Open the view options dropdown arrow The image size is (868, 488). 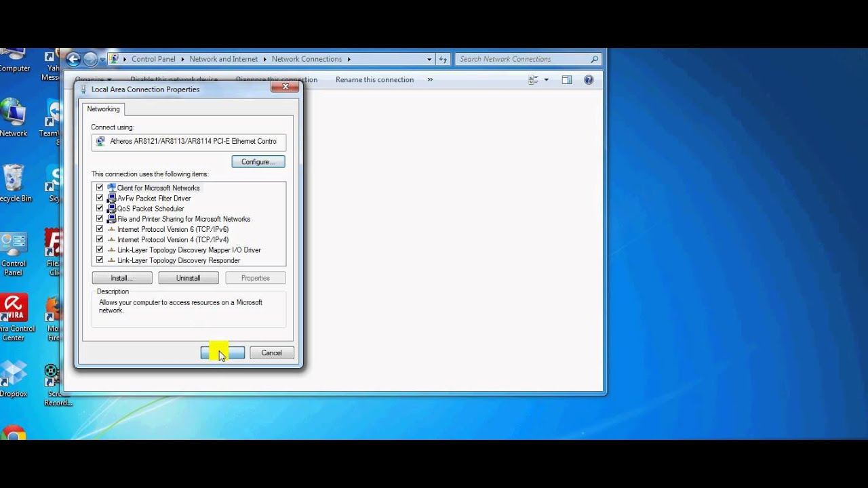click(546, 80)
